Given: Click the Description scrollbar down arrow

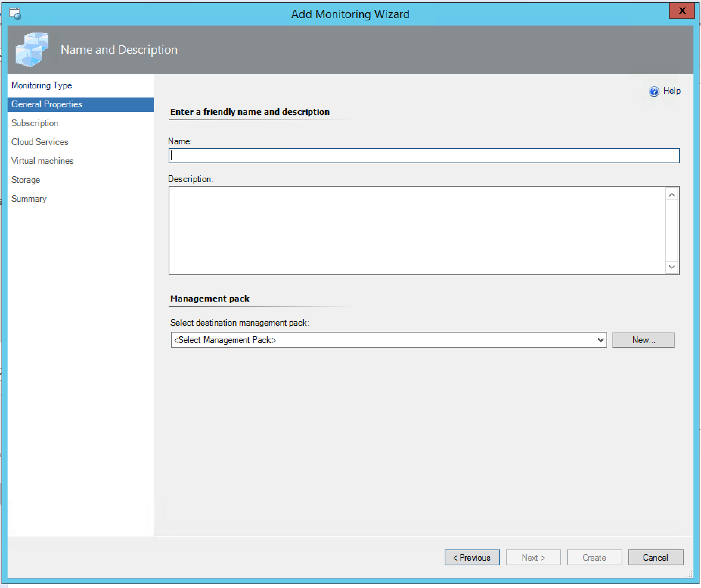Looking at the screenshot, I should [672, 267].
